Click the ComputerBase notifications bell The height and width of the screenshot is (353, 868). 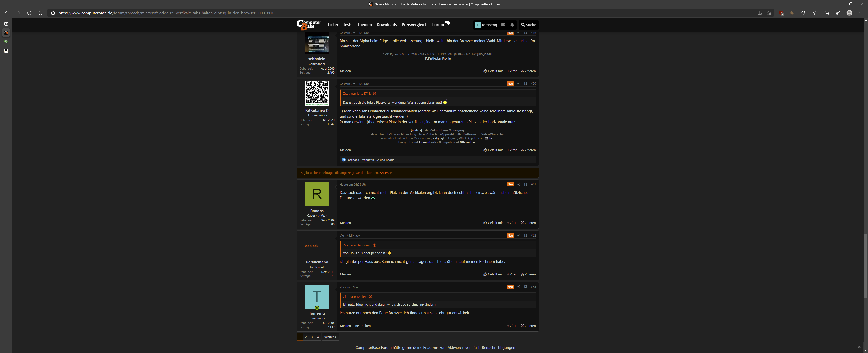click(x=512, y=25)
